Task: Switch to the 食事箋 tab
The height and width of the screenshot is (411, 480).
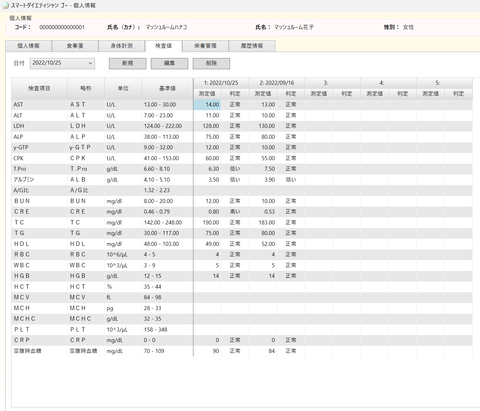Action: pyautogui.click(x=75, y=46)
